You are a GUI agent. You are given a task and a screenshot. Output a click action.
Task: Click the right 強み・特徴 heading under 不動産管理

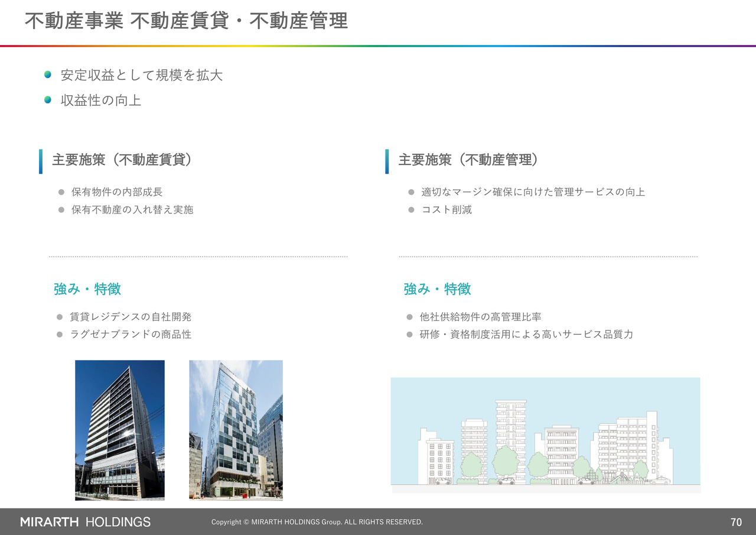(x=437, y=289)
